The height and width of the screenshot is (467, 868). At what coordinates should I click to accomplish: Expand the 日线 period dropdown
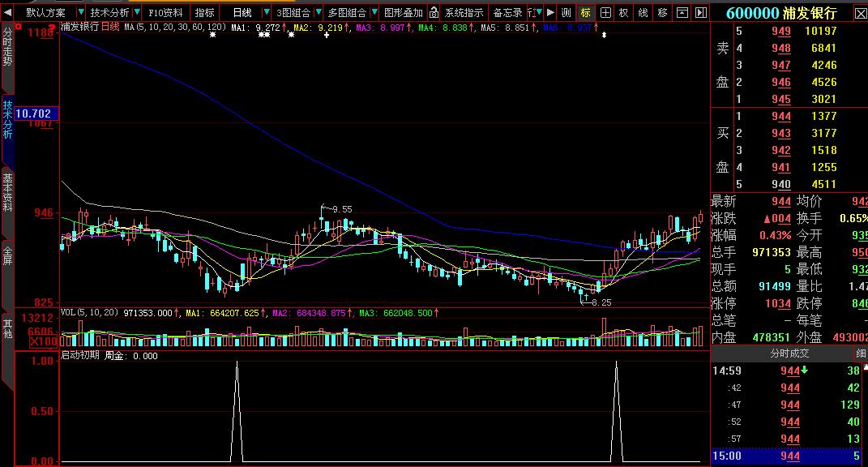tap(263, 12)
